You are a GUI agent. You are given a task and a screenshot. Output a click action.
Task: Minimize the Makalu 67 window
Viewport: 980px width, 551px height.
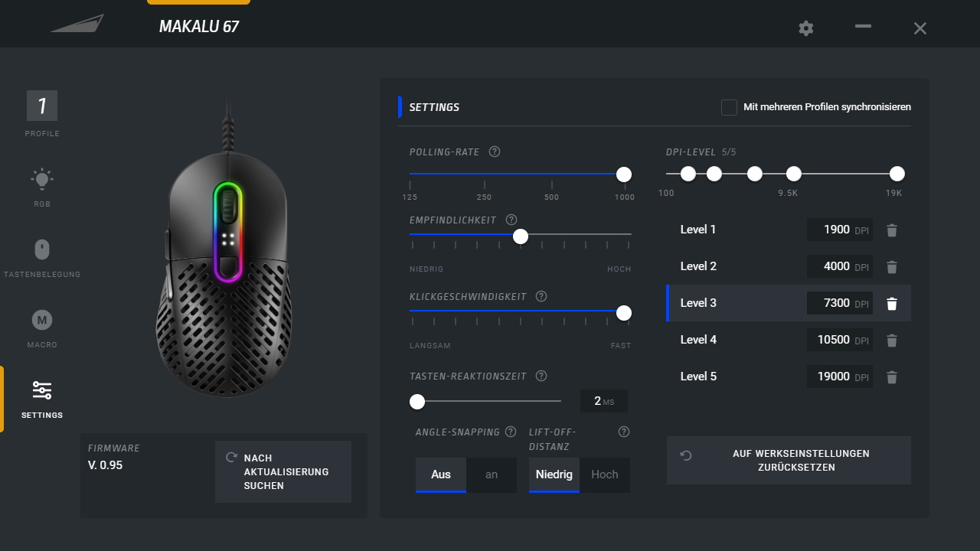[864, 26]
